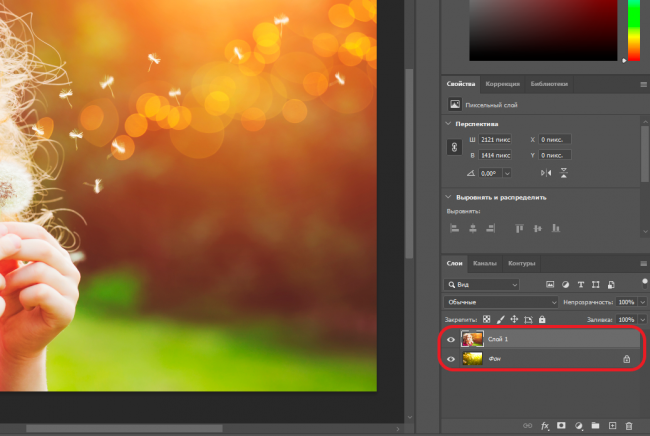The height and width of the screenshot is (436, 650).
Task: Click the Непрозрачность 100% value field
Action: [627, 302]
